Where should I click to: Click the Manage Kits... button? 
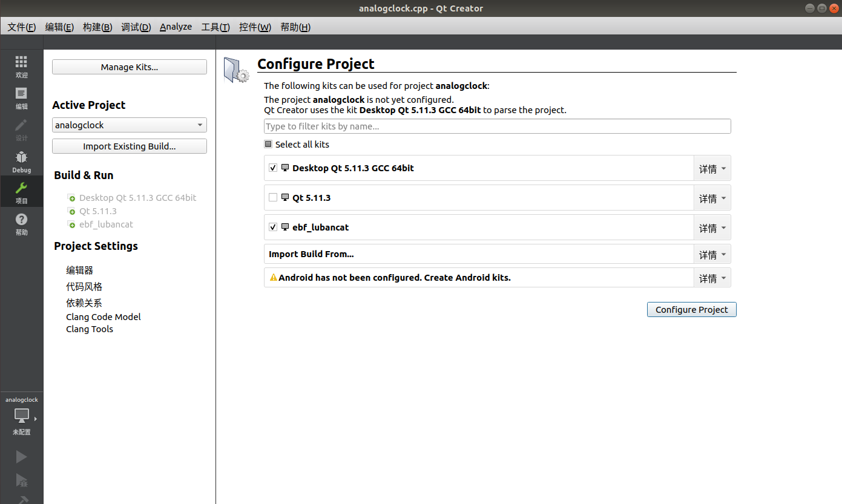130,67
